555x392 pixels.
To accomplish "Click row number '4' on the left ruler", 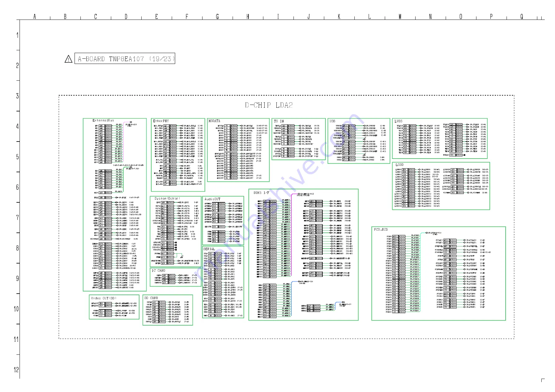I will (x=17, y=126).
